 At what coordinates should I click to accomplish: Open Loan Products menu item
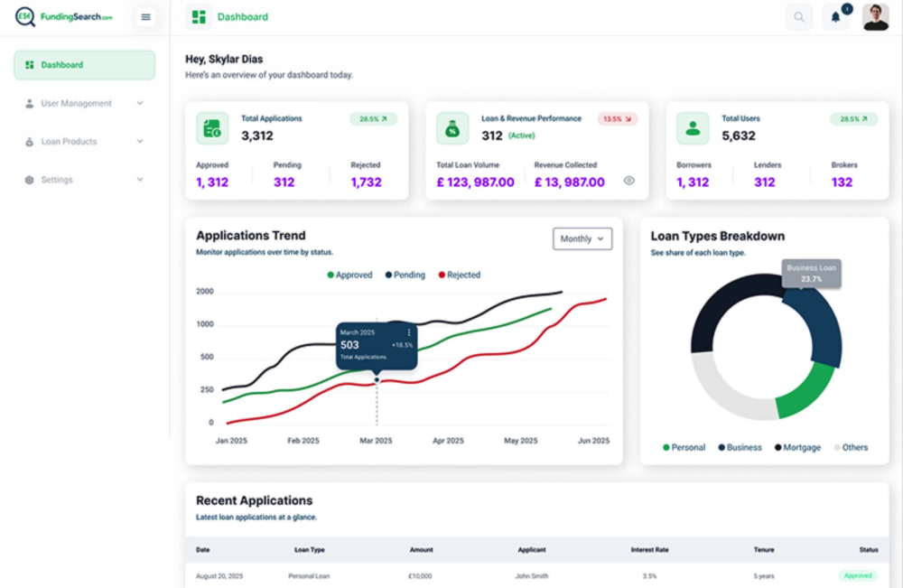85,141
